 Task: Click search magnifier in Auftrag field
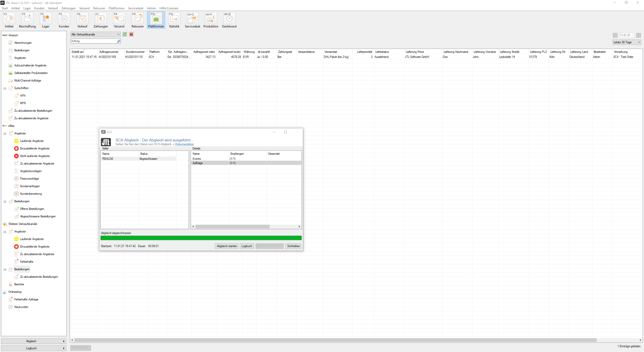118,41
